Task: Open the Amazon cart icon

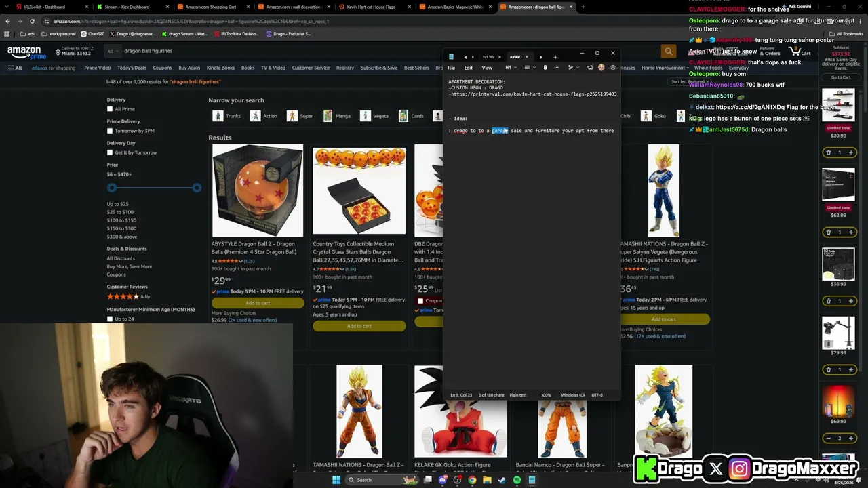Action: click(801, 52)
